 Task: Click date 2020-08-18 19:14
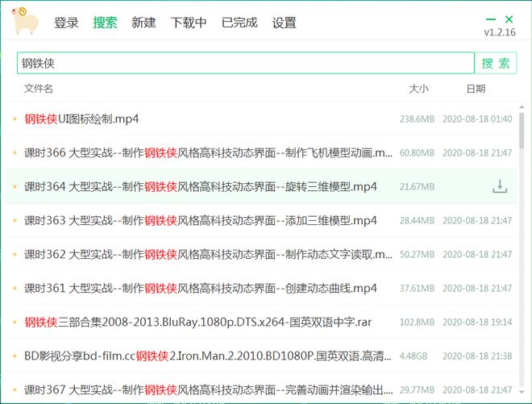(x=477, y=323)
